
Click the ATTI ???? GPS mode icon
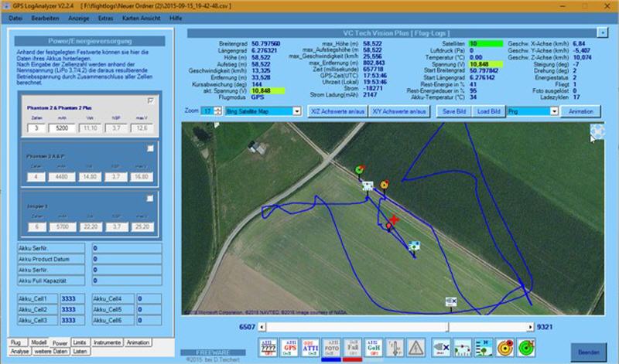(268, 348)
